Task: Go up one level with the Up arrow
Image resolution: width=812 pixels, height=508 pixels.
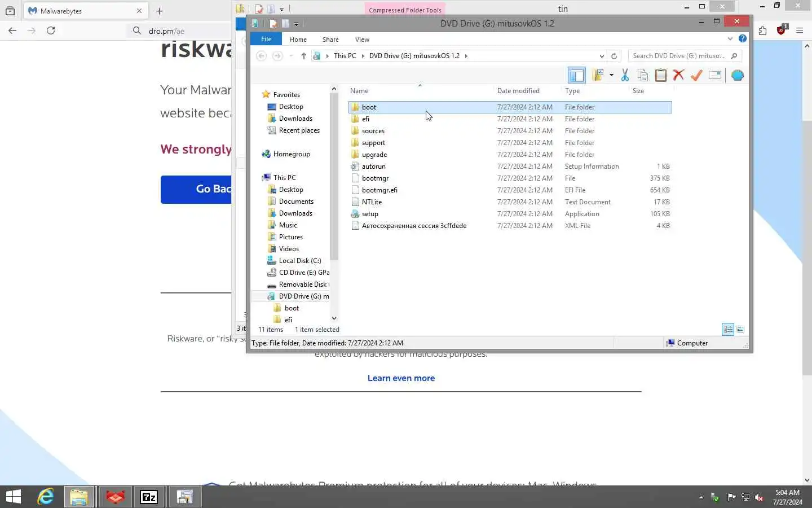Action: tap(303, 55)
